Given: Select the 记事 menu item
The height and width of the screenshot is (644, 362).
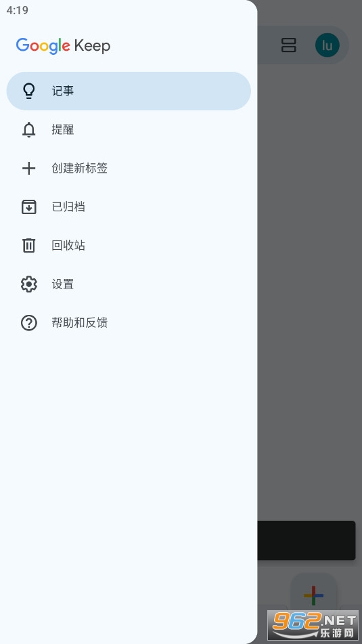Looking at the screenshot, I should click(129, 91).
